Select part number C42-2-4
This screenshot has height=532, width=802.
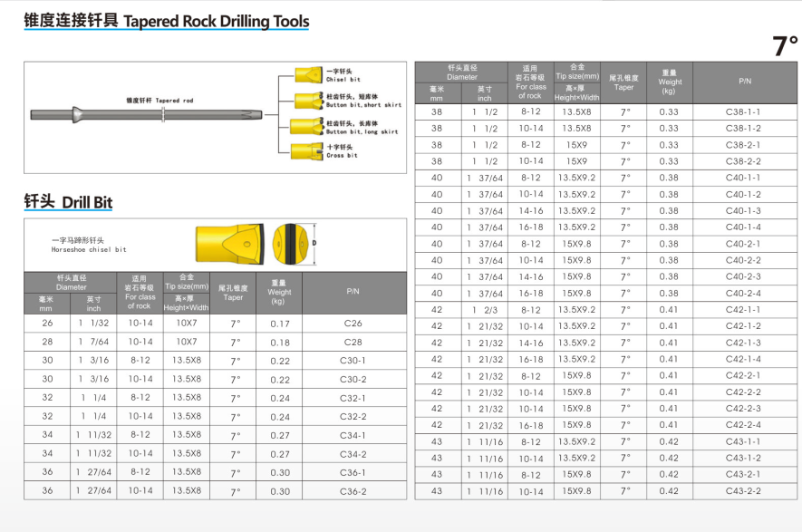[x=743, y=424]
